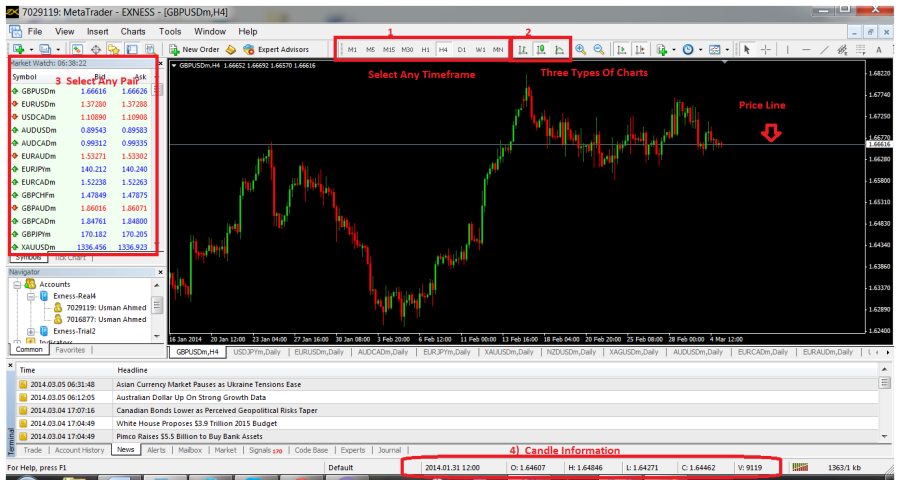
Task: Open dropdown arrow beside Profiles icon
Action: [x=58, y=50]
